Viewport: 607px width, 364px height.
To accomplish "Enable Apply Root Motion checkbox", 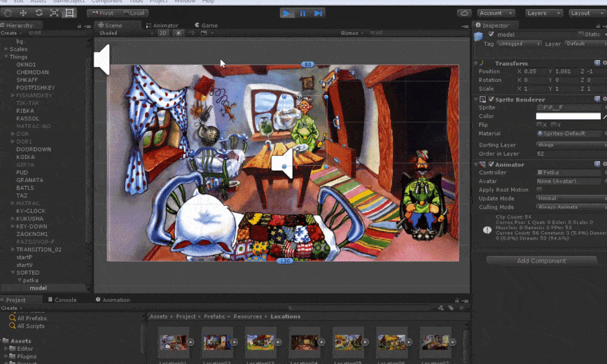I will [539, 189].
